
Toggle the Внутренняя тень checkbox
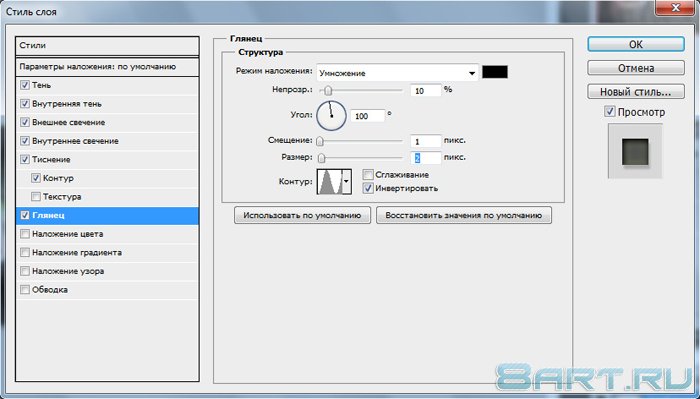[25, 104]
